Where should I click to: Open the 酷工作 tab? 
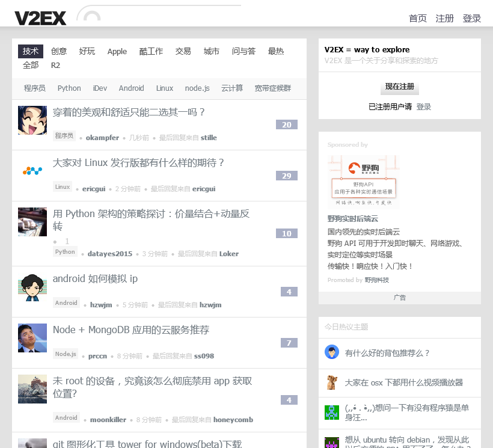151,51
